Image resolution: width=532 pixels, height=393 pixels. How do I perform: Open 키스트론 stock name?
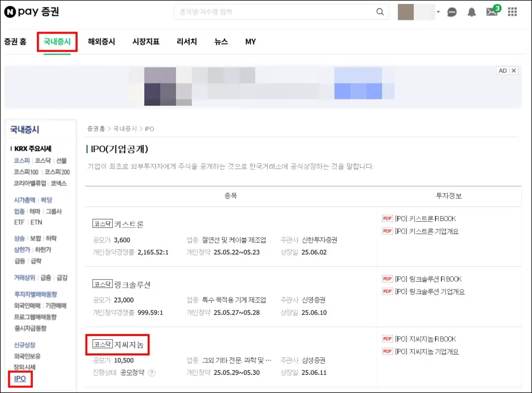click(x=129, y=224)
